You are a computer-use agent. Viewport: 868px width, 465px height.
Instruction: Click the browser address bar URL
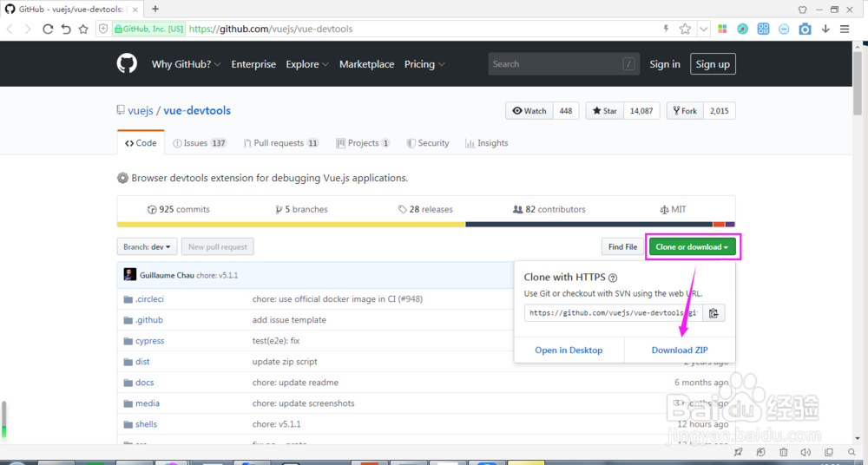click(271, 29)
